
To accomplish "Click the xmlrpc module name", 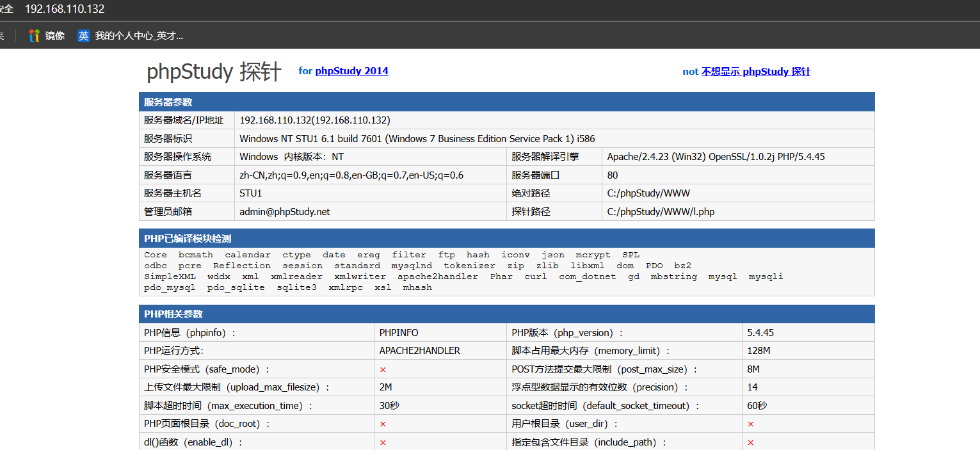I will tap(346, 287).
